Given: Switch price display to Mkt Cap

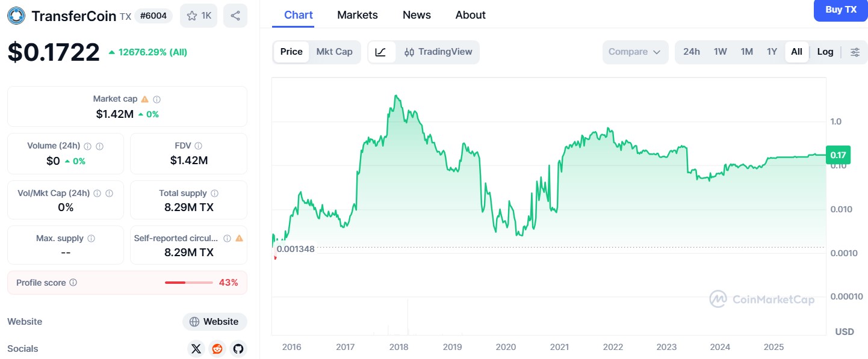Looking at the screenshot, I should tap(335, 52).
